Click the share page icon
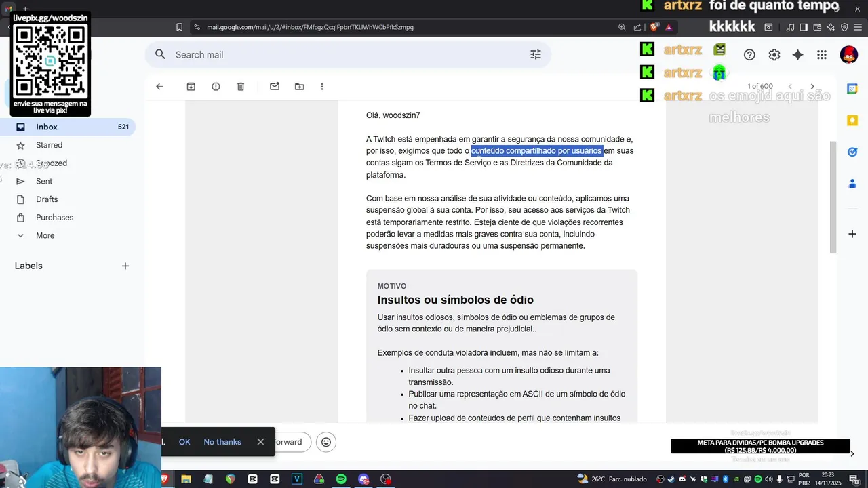The width and height of the screenshot is (868, 488). (637, 27)
